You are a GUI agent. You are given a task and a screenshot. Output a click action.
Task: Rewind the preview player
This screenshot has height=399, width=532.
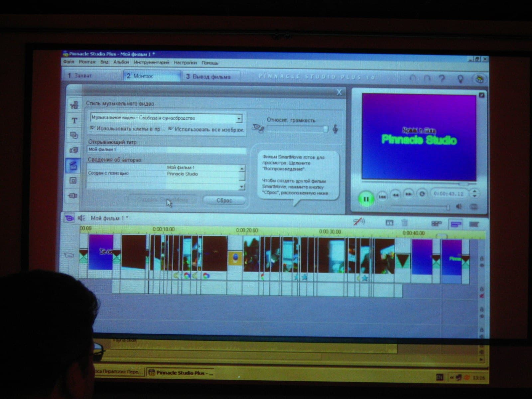395,195
